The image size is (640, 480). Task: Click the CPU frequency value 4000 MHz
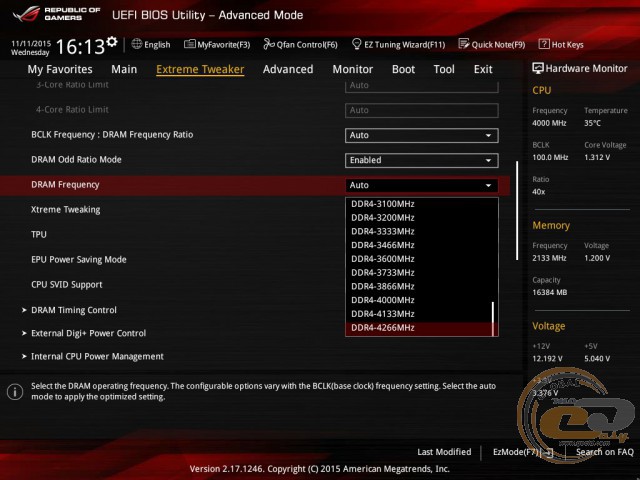pyautogui.click(x=549, y=123)
